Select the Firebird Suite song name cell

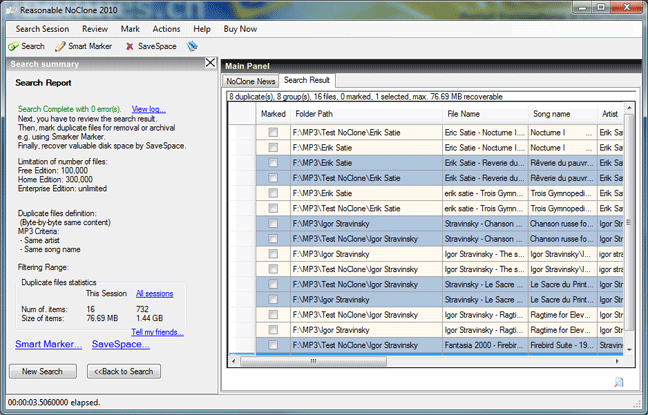coord(562,345)
